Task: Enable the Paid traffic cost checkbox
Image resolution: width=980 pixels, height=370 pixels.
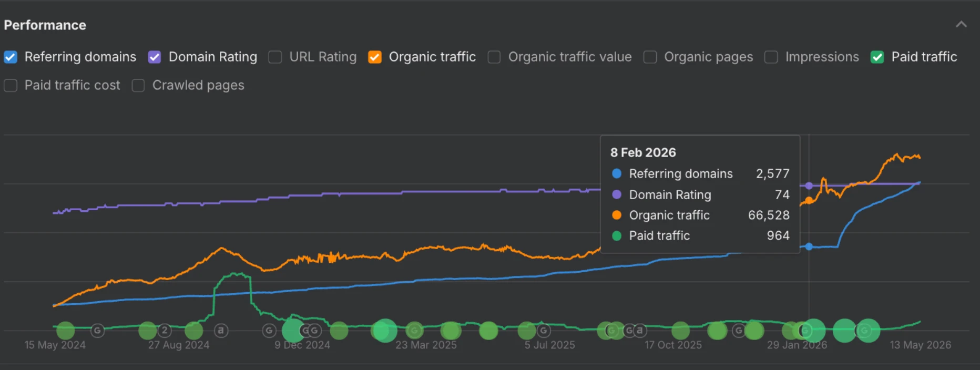Action: [11, 86]
